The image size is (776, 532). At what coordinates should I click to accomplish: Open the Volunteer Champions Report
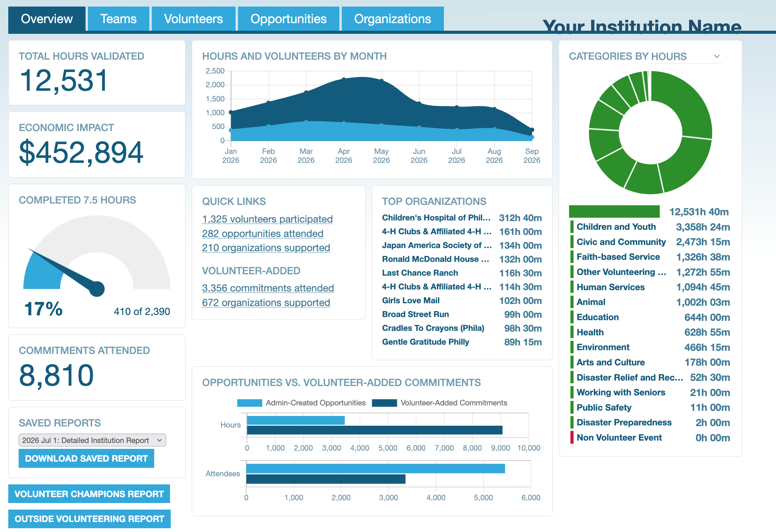[89, 494]
